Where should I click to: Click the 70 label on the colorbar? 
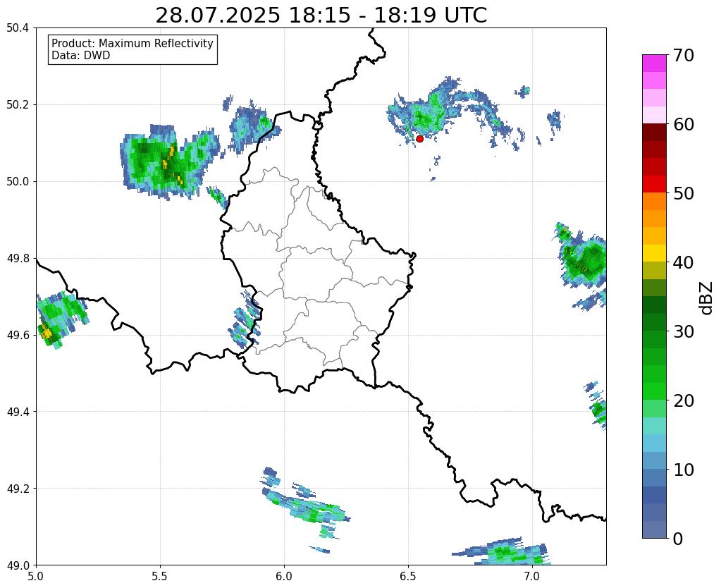pyautogui.click(x=683, y=55)
